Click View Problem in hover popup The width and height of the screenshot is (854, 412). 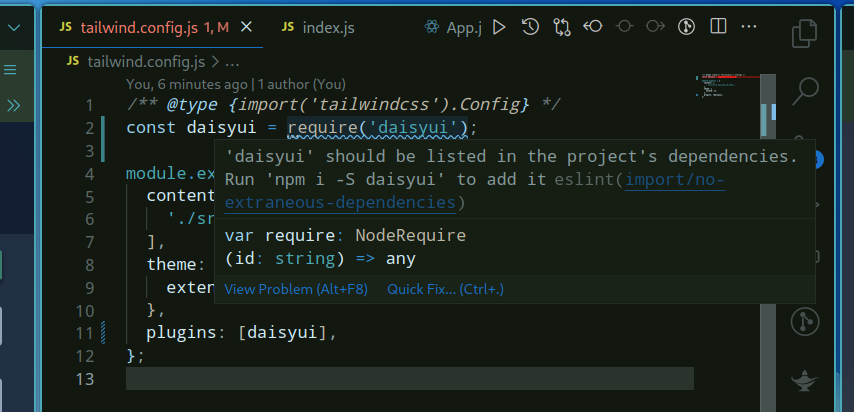(x=296, y=289)
